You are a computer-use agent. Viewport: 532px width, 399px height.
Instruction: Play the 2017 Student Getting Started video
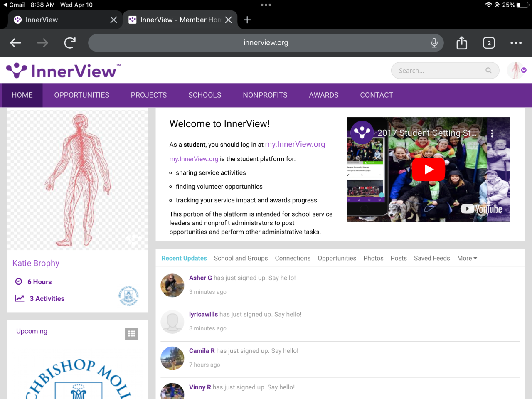pos(429,169)
